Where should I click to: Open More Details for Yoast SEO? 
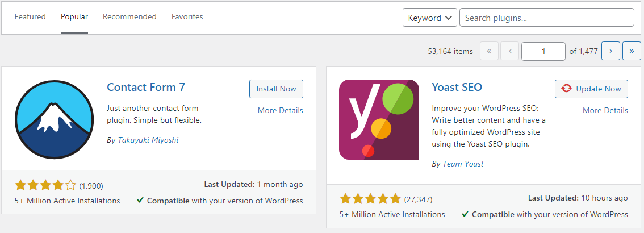click(605, 110)
